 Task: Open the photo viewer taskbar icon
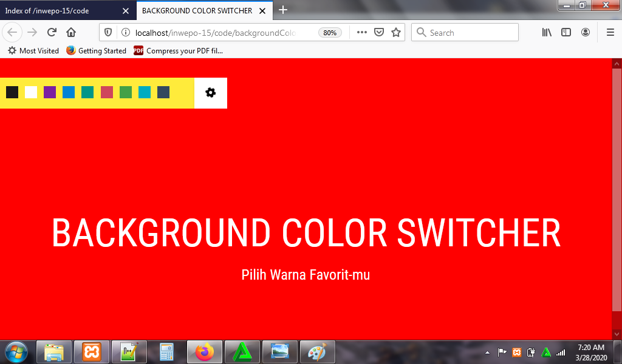click(x=279, y=352)
